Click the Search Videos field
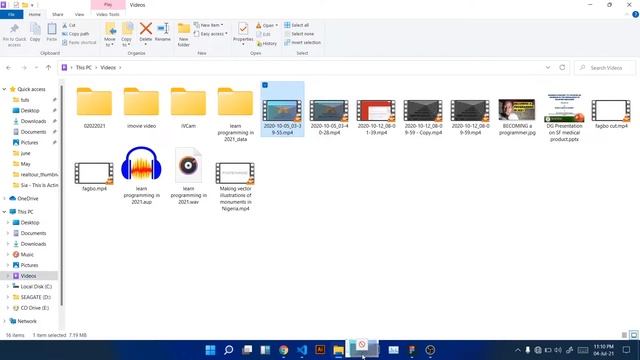 click(605, 68)
